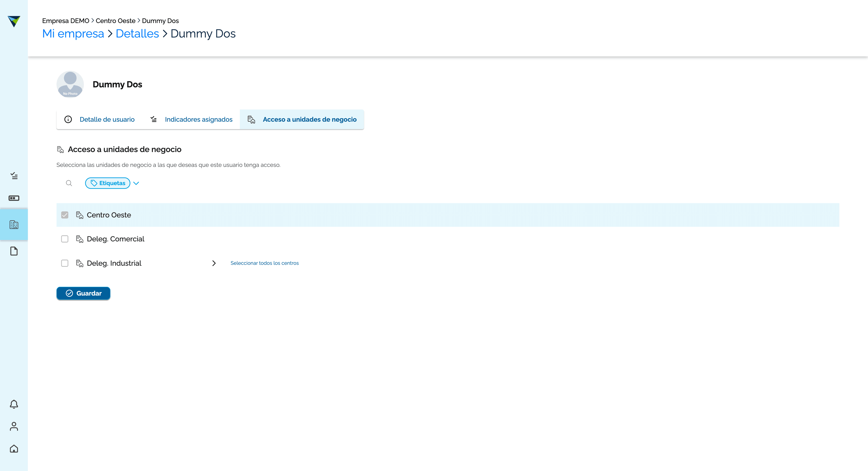Click the Deleg. Comercial row label
This screenshot has height=471, width=868.
[116, 239]
